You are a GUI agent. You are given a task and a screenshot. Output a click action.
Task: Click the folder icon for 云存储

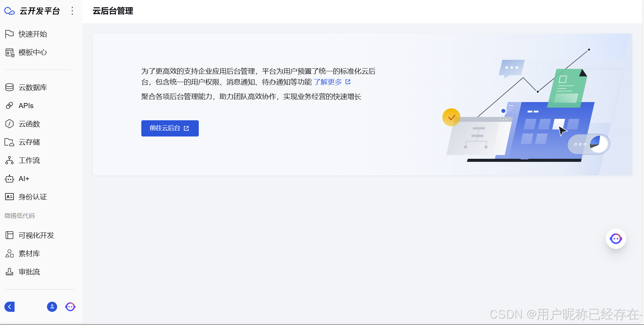pos(9,142)
